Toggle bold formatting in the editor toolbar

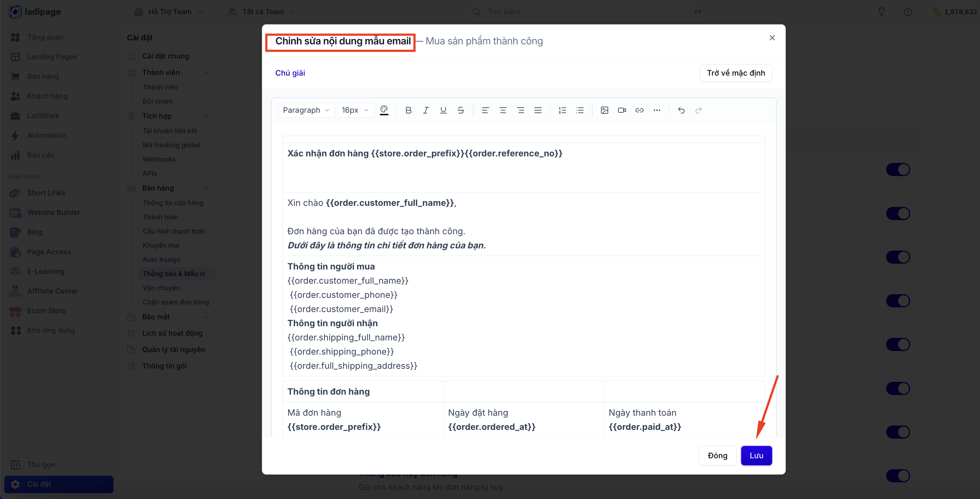point(408,110)
